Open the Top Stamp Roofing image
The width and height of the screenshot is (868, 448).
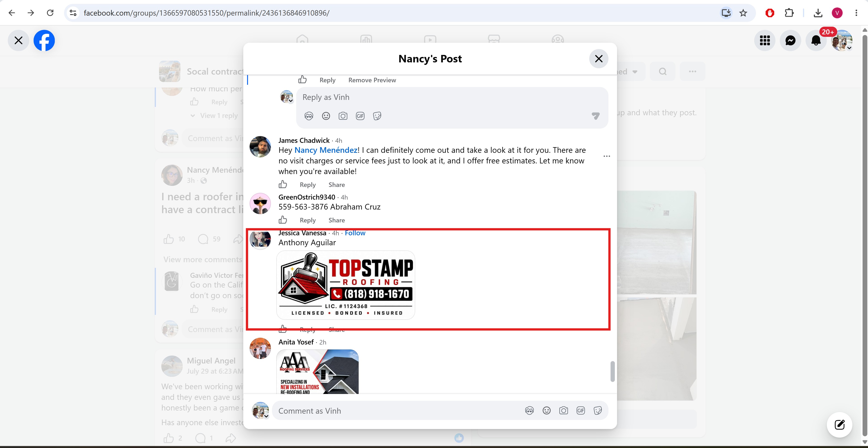click(x=346, y=285)
